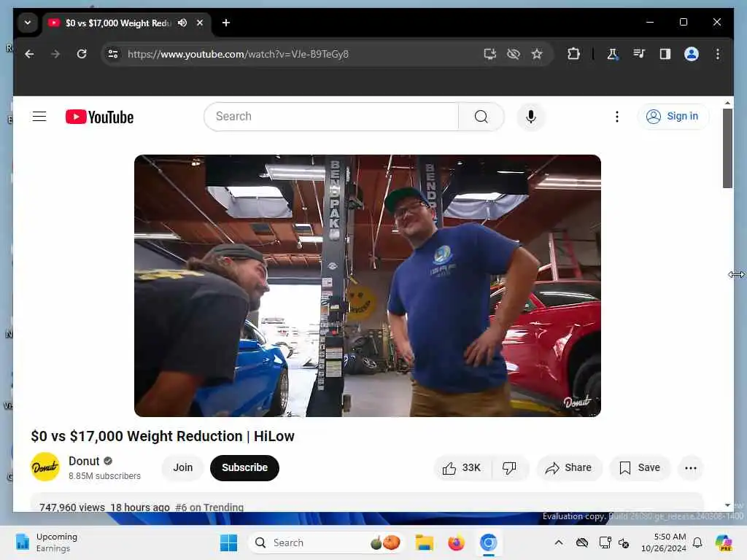View site information icon in address bar
Viewport: 747px width, 560px height.
[x=113, y=54]
